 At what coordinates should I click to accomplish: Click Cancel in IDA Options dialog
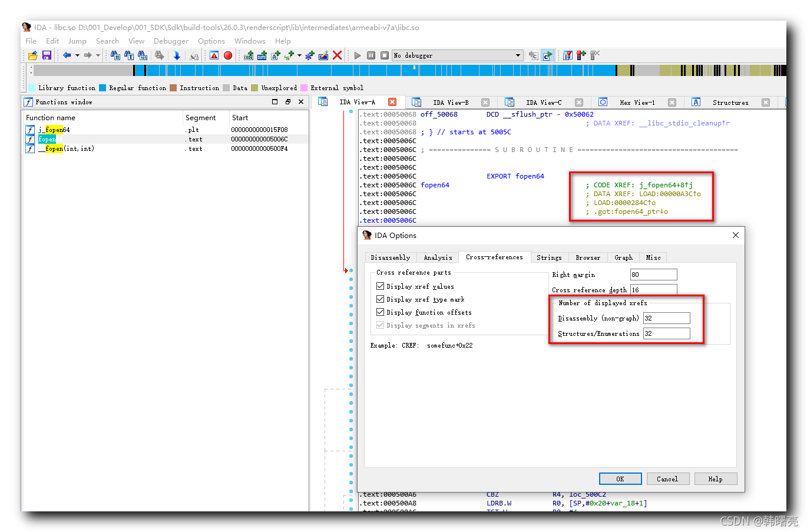[667, 479]
